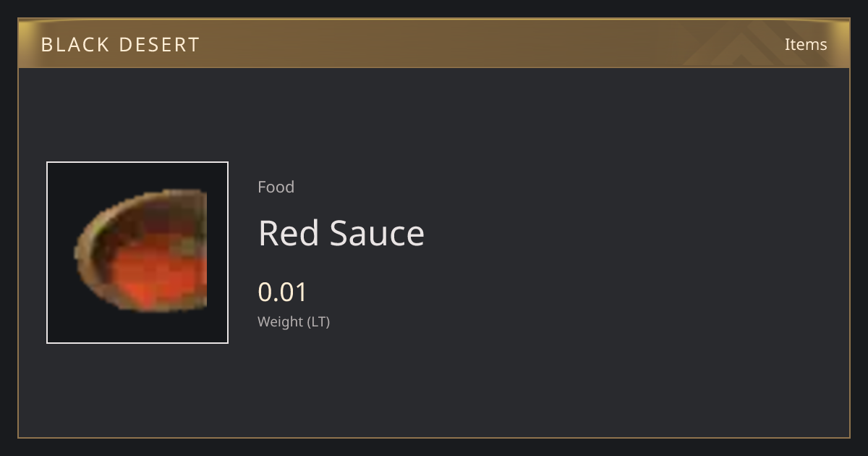The height and width of the screenshot is (456, 868).
Task: Select the Food category label
Action: tap(276, 187)
